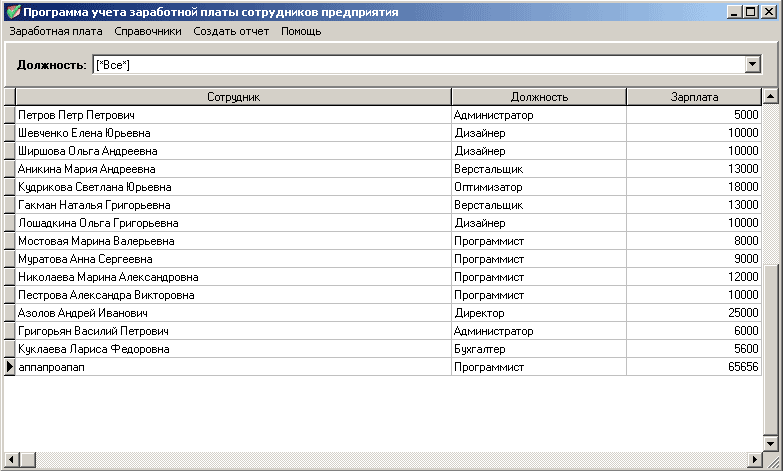Click the vertical scrollbar up arrow
783x471 pixels.
[770, 96]
